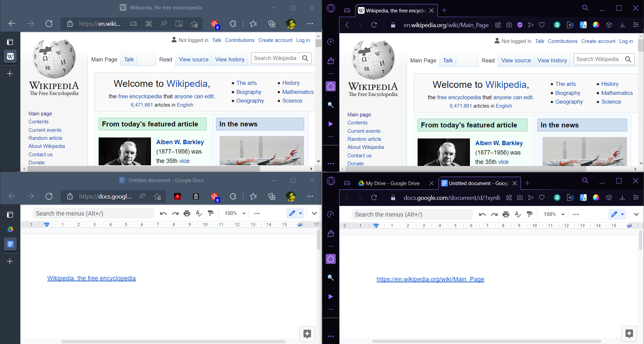Add new tab in Edge Wikipedia sidebar
This screenshot has width=644, height=344.
pos(10,73)
